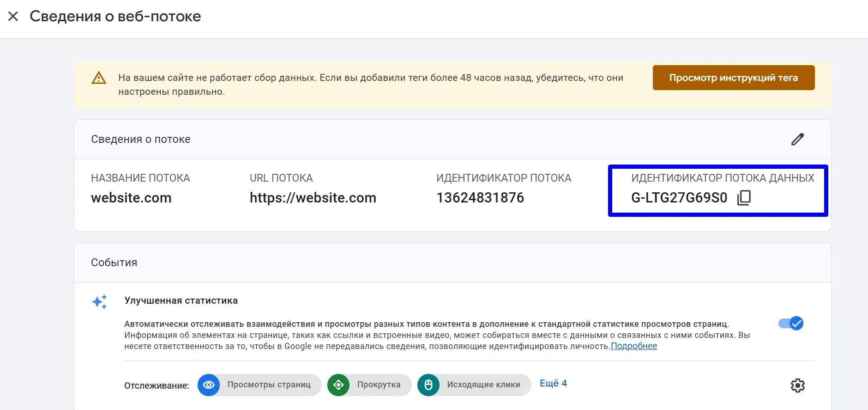Click the data collection warning message text
This screenshot has height=410, width=868.
click(371, 85)
